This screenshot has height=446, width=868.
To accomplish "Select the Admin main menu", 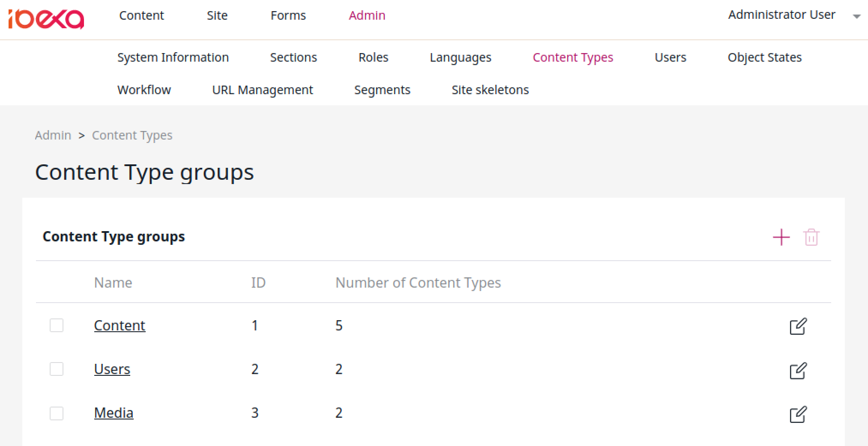I will coord(367,15).
